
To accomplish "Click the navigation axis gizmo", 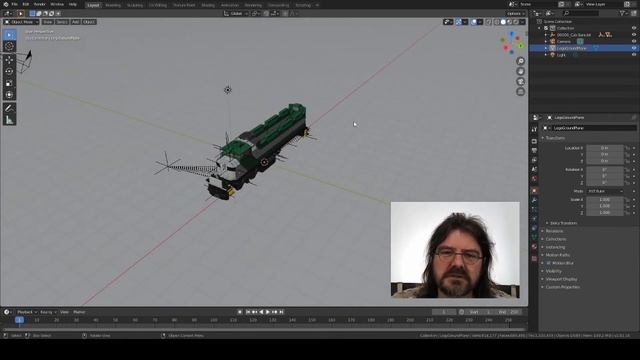I will (x=512, y=43).
